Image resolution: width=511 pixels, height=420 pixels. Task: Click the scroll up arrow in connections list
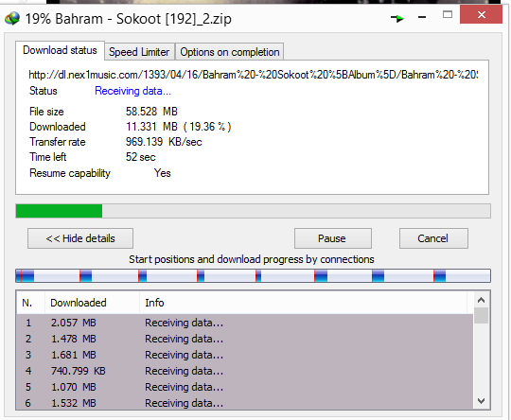tap(481, 300)
